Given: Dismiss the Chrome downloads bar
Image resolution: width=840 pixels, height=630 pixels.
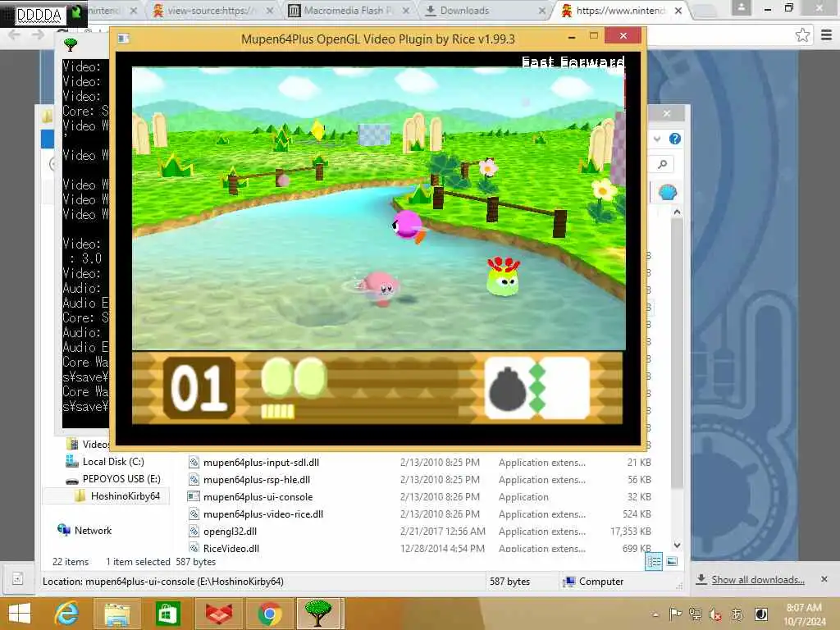Looking at the screenshot, I should 824,579.
